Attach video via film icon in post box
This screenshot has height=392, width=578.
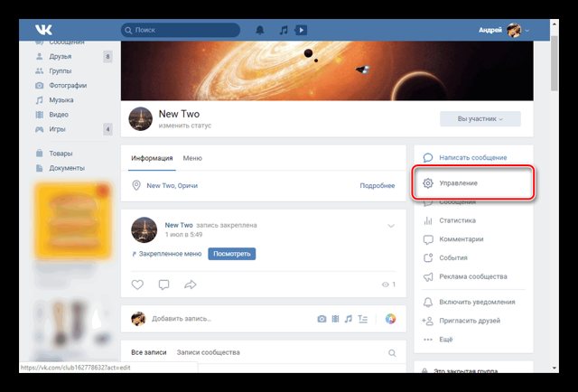point(335,319)
